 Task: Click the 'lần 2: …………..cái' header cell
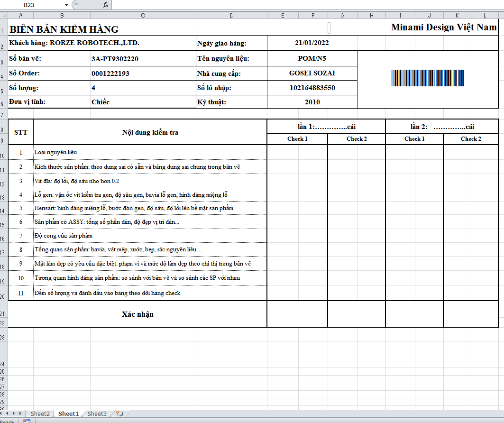point(442,127)
